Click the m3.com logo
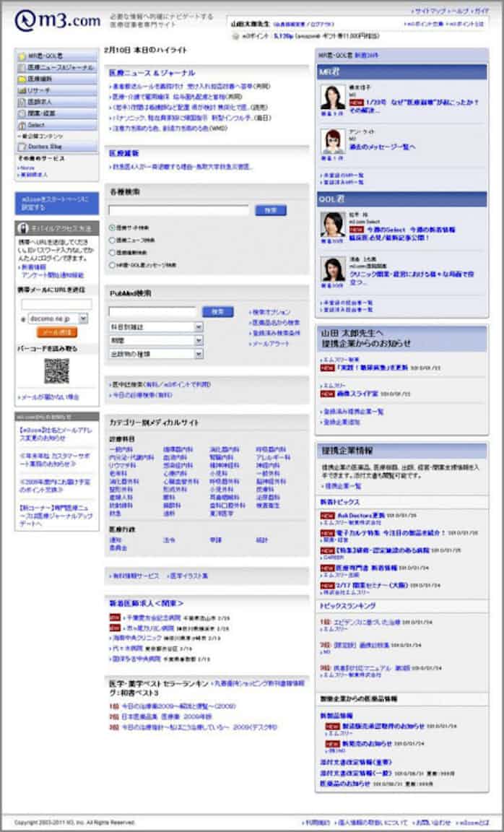Viewport: 504px width, 832px height. tap(58, 20)
